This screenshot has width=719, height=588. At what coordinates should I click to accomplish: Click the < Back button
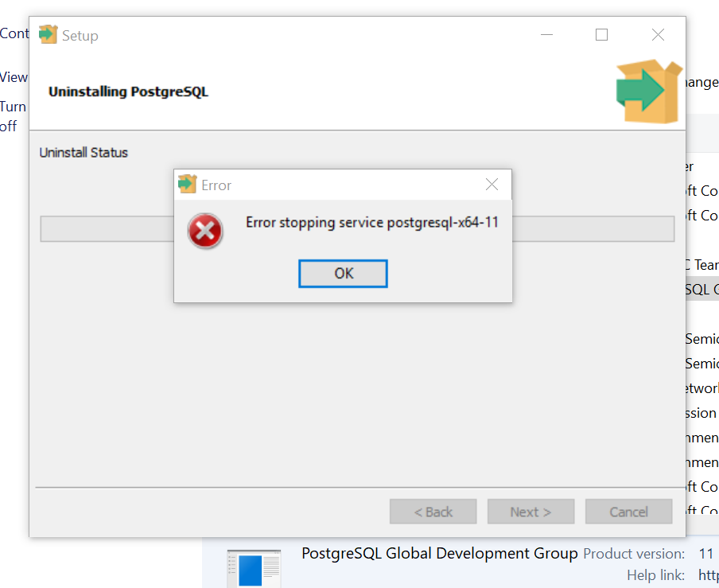tap(433, 512)
